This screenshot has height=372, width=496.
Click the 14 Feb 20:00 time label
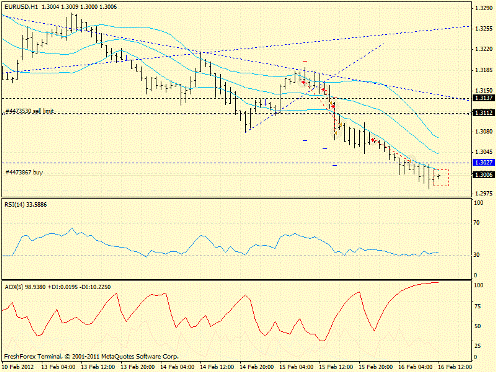click(x=257, y=367)
